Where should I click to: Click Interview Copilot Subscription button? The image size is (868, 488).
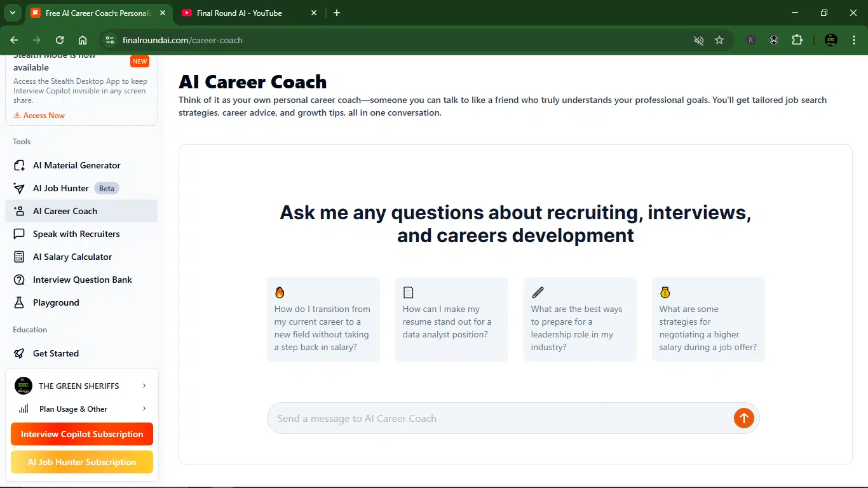[x=82, y=434]
